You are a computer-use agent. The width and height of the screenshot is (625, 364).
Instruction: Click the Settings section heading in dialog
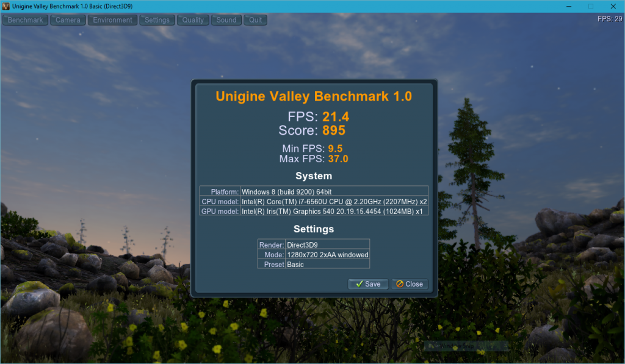(x=314, y=229)
